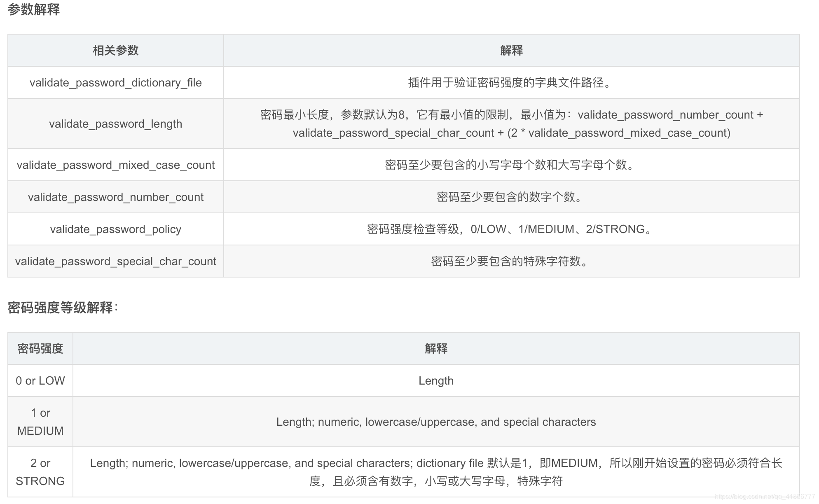The image size is (819, 504).
Task: Select the 0 or LOW cell
Action: coord(40,380)
